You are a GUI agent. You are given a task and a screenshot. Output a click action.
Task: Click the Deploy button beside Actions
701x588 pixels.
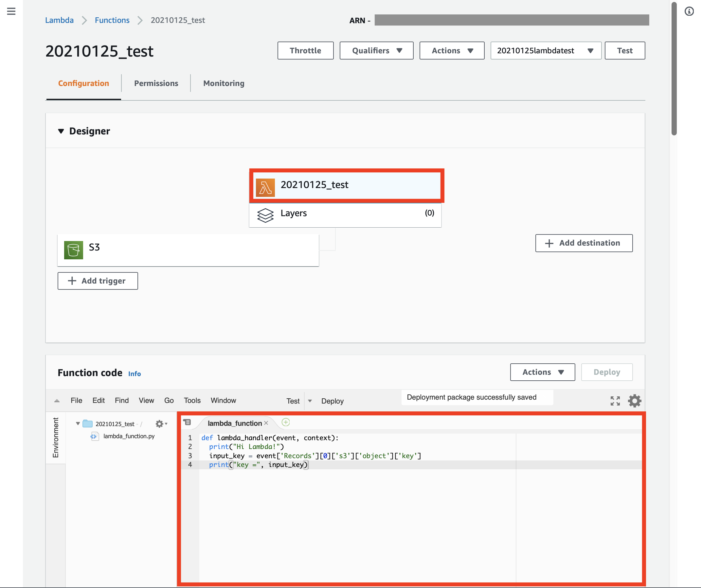[606, 372]
